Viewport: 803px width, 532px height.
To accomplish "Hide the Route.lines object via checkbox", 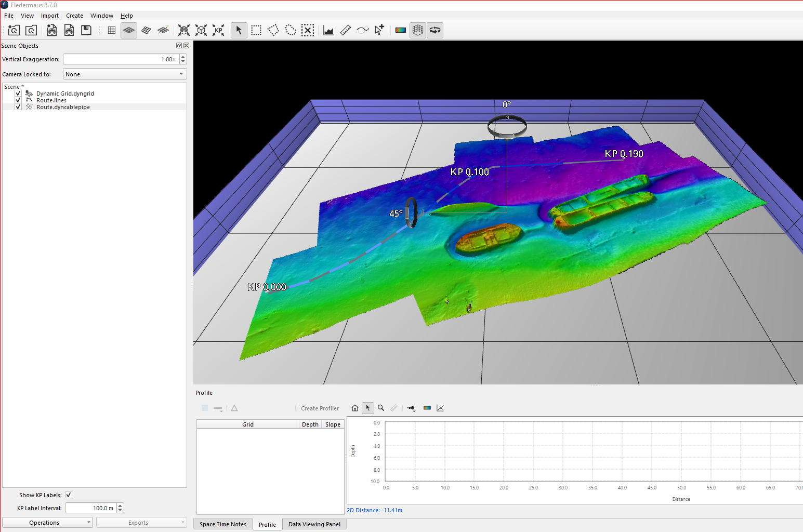I will pyautogui.click(x=18, y=100).
